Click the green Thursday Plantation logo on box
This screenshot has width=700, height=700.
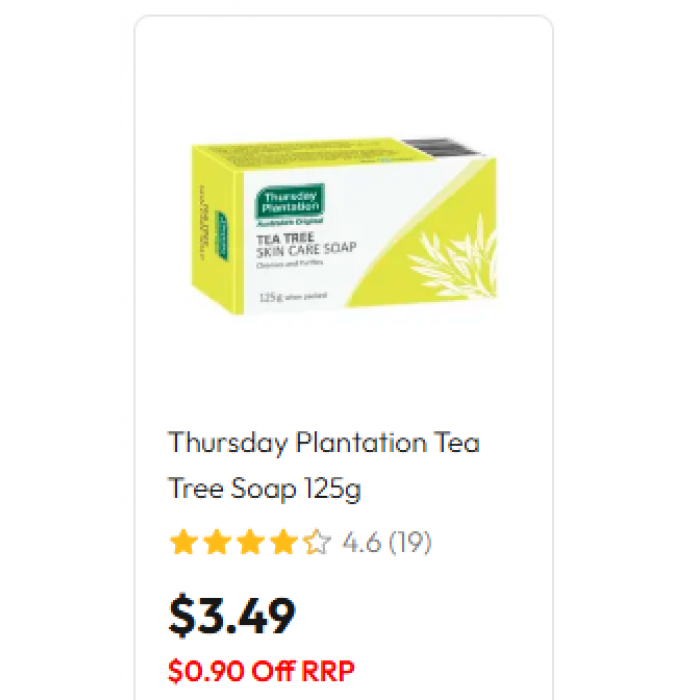290,205
